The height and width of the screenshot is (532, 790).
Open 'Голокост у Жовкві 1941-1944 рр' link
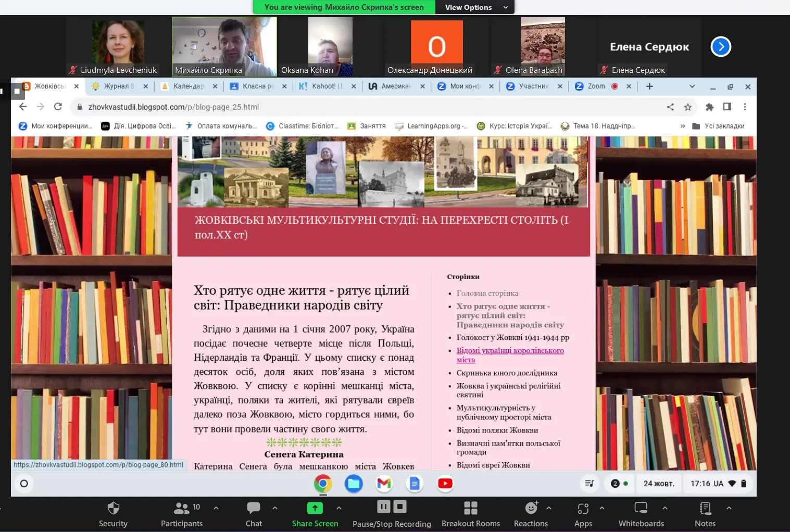tap(513, 337)
